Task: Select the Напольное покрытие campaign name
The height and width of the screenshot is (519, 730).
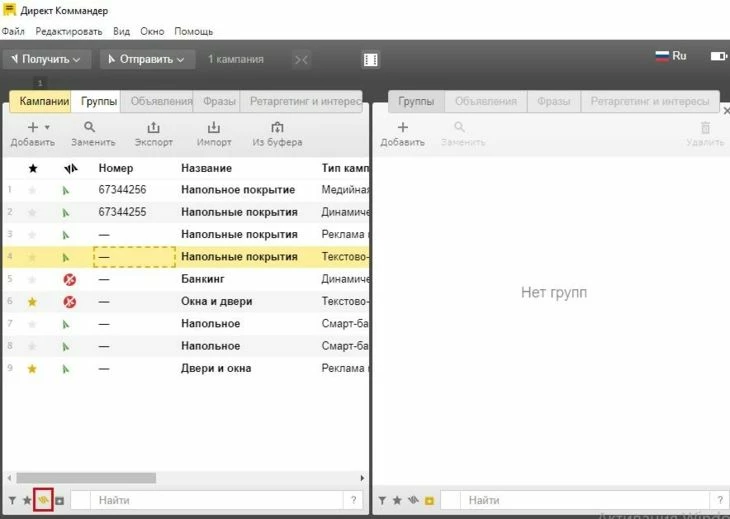Action: click(x=238, y=189)
